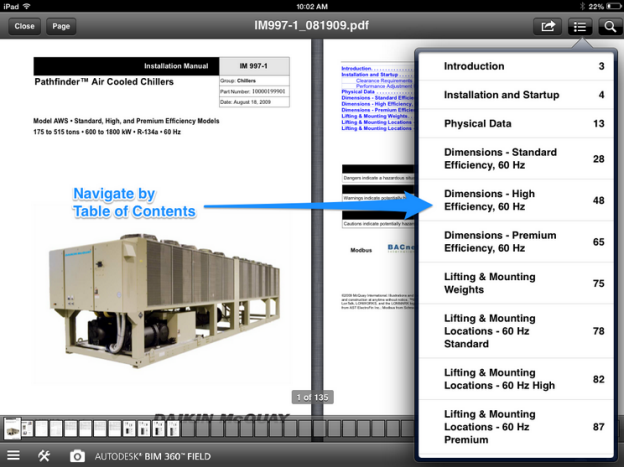Tap the share/export icon in top bar
The height and width of the screenshot is (467, 624).
(547, 27)
